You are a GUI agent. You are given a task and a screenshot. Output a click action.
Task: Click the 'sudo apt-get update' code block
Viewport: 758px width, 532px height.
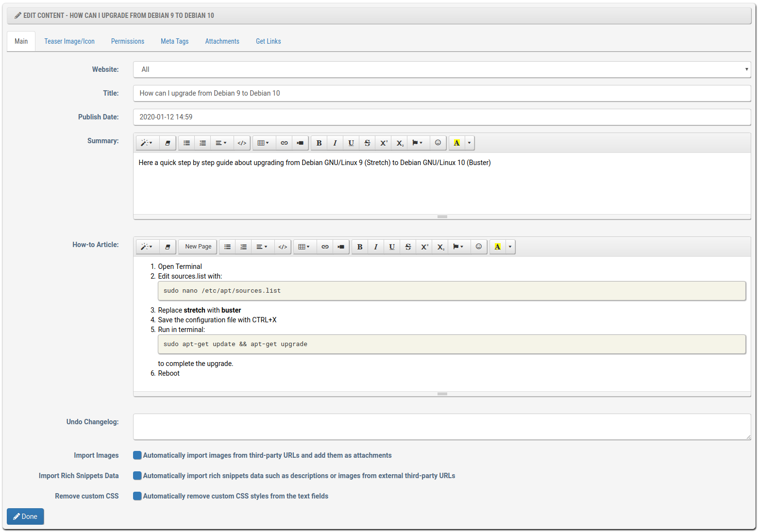point(452,344)
